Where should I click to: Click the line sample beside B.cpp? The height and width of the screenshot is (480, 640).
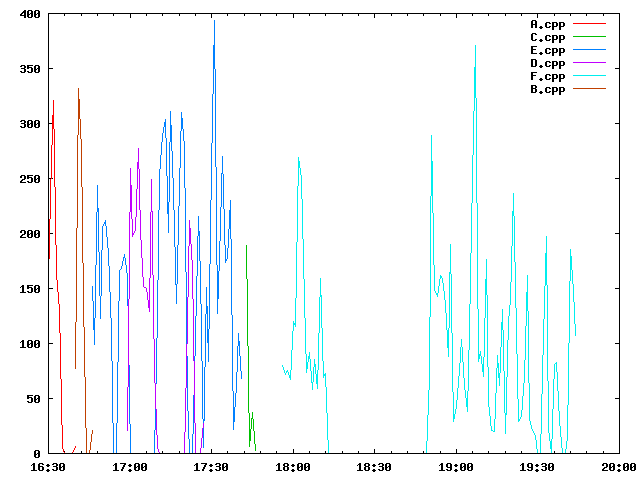click(589, 89)
